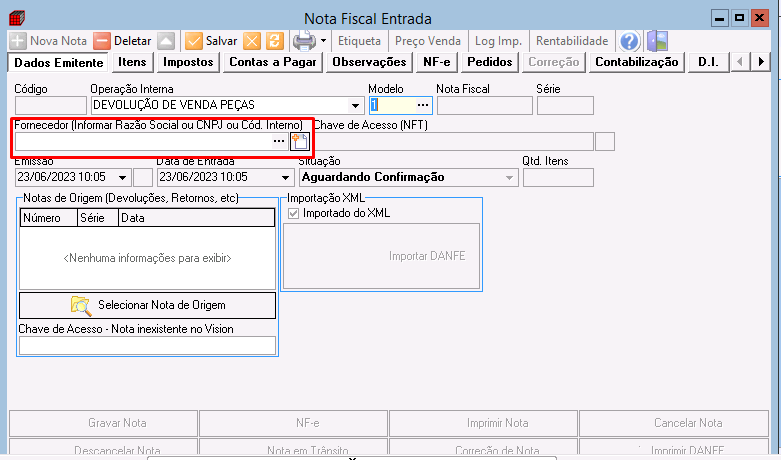The width and height of the screenshot is (781, 460).
Task: Click the Série column header in Notas de Origem
Action: click(98, 218)
